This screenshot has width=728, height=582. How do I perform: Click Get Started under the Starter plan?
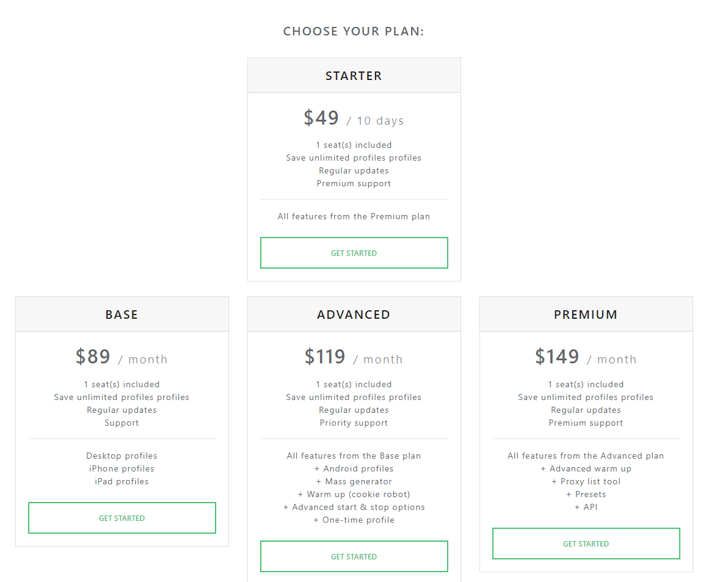pyautogui.click(x=354, y=253)
